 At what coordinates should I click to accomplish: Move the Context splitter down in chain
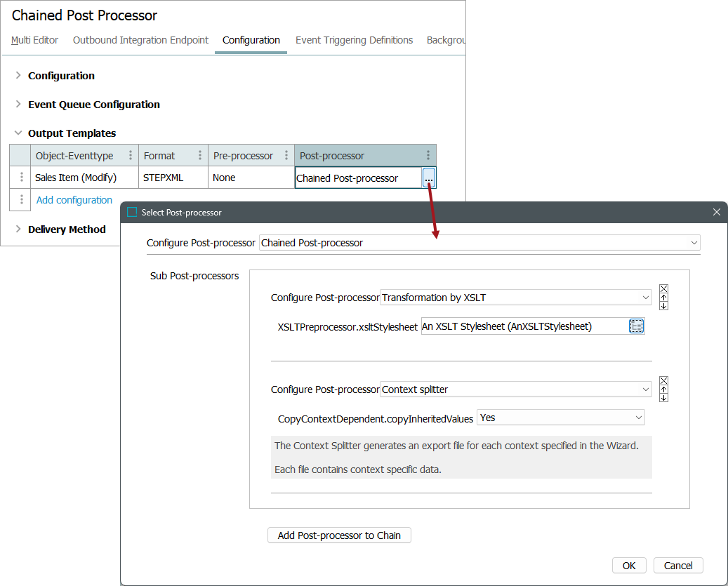tap(663, 397)
